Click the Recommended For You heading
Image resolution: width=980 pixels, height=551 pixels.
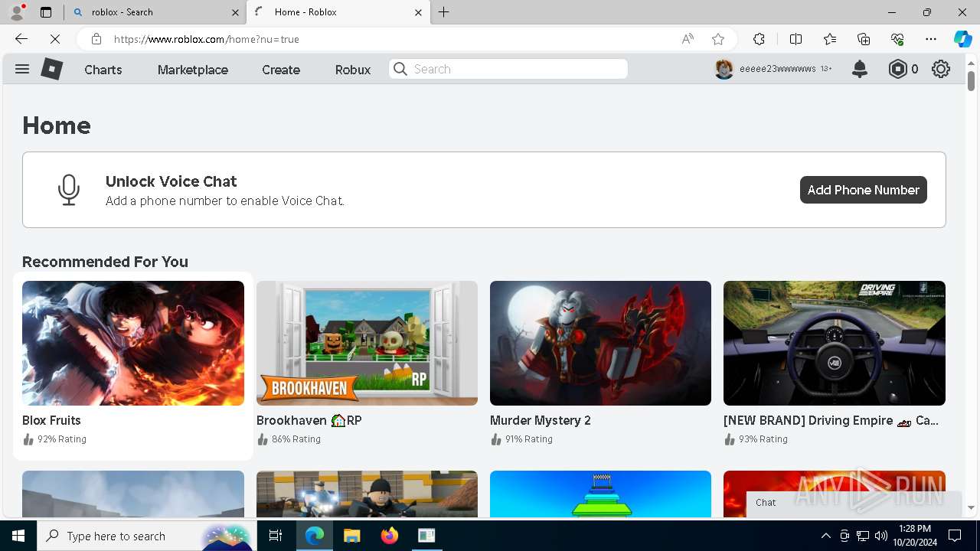(x=105, y=262)
